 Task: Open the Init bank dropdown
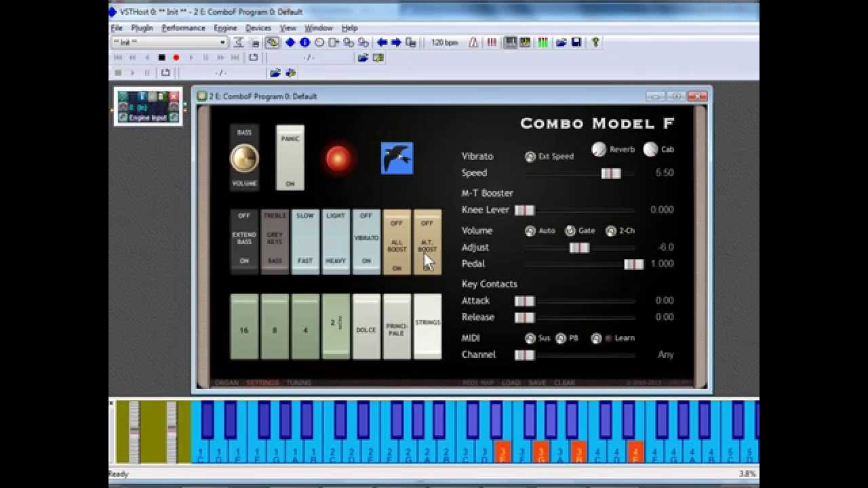[170, 43]
